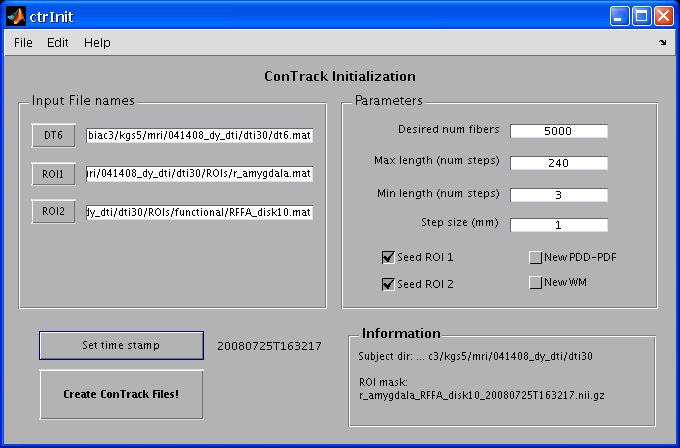Click the ROI2 button
680x448 pixels.
tap(53, 212)
